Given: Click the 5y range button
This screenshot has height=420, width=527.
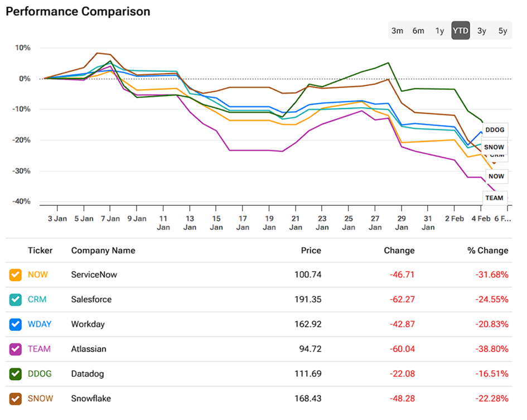Looking at the screenshot, I should click(x=502, y=31).
